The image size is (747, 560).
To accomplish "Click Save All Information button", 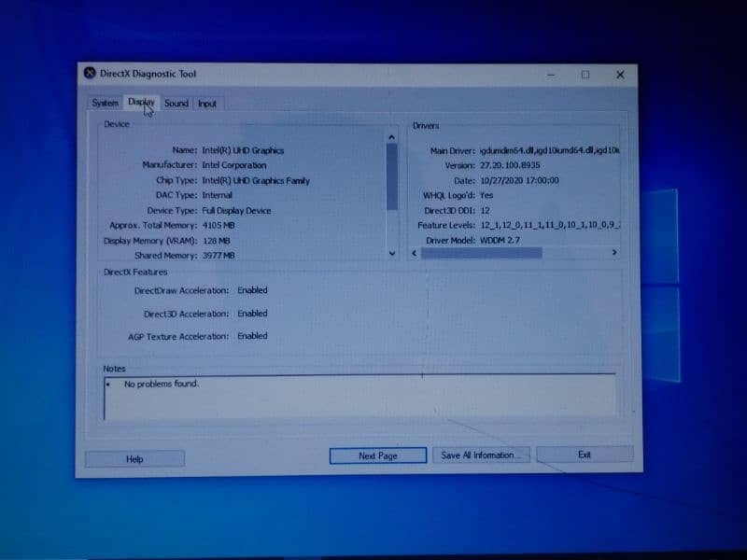I will (x=480, y=455).
